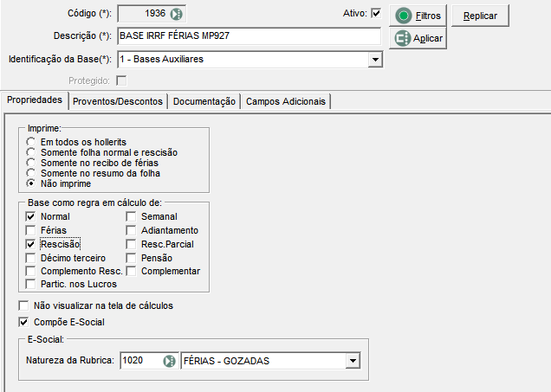The height and width of the screenshot is (392, 551).
Task: Uncheck the Compõe E-Social checkbox
Action: click(23, 322)
